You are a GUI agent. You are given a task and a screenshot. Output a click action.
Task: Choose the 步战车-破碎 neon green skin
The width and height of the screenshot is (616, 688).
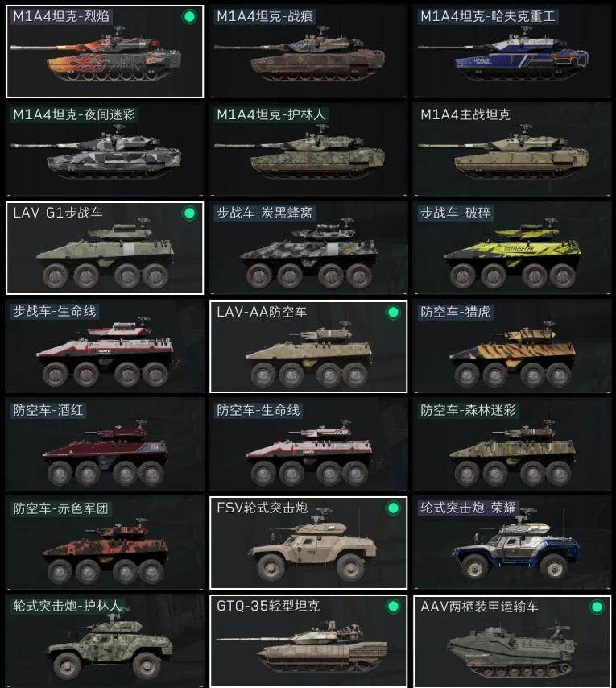point(512,248)
